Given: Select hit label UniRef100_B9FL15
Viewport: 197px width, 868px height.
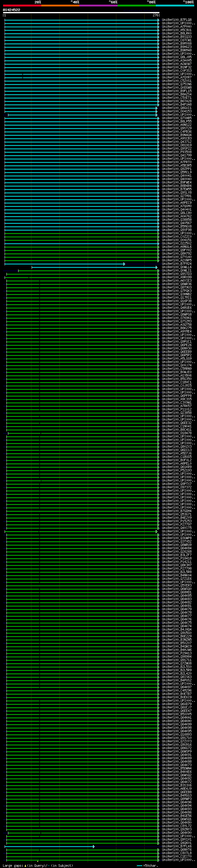Looking at the screenshot, I should 177,91.
